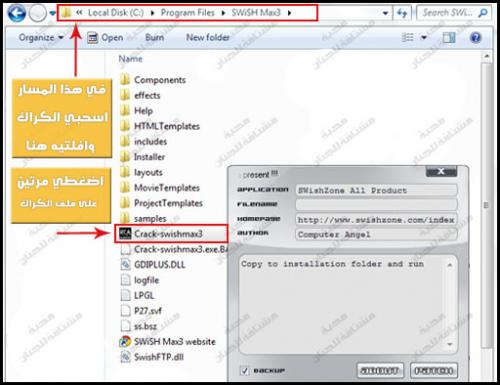Click the HTMLTemplates folder name
Image resolution: width=500 pixels, height=385 pixels.
pyautogui.click(x=167, y=126)
